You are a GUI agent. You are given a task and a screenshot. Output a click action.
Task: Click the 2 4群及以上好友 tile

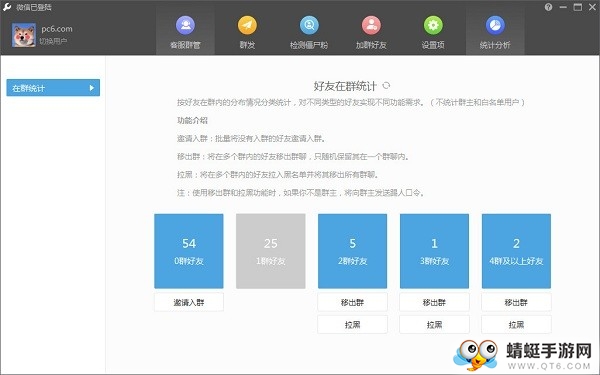tap(516, 251)
